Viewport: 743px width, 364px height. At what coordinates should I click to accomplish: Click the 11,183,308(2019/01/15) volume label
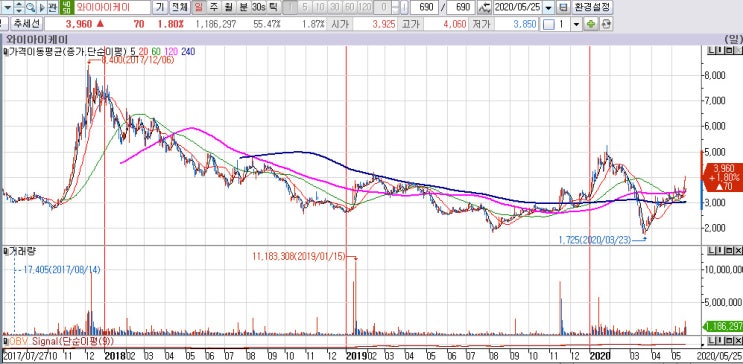299,256
